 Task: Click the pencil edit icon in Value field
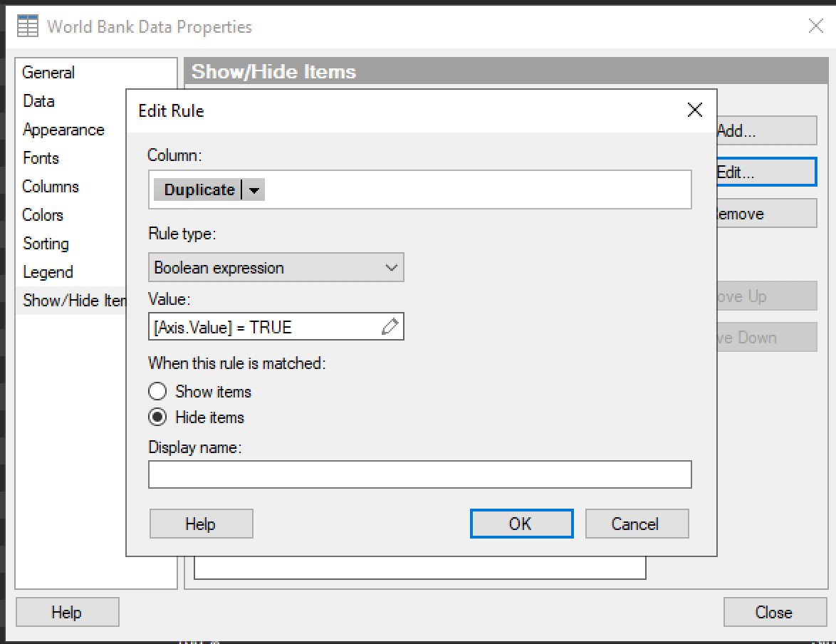click(390, 327)
